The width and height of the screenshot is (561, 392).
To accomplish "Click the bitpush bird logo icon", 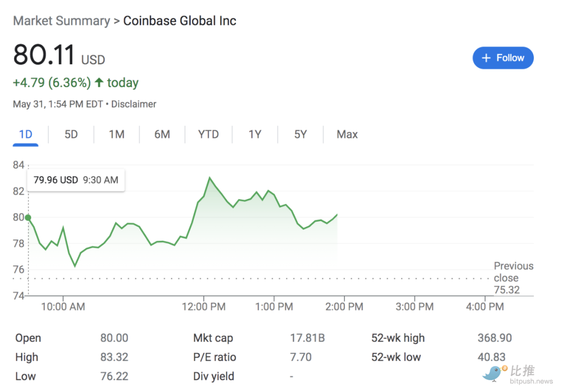I will (492, 372).
